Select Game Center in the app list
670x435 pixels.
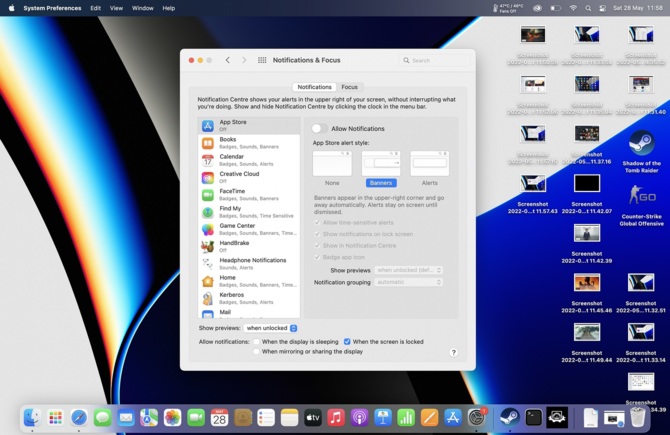(x=249, y=229)
